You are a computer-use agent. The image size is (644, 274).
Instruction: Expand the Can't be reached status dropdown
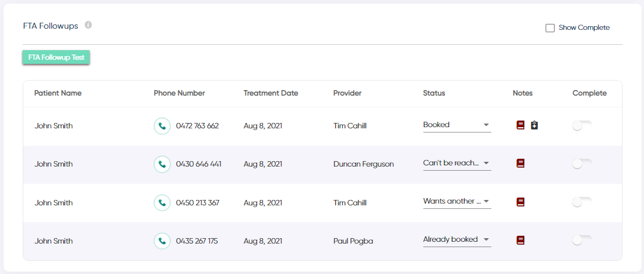(x=457, y=164)
